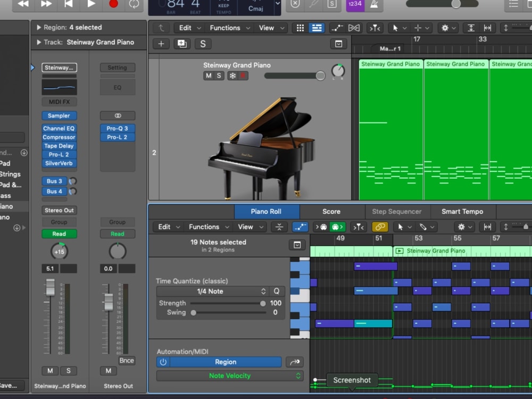Toggle Flex in the tracks area toolbar

click(x=354, y=28)
